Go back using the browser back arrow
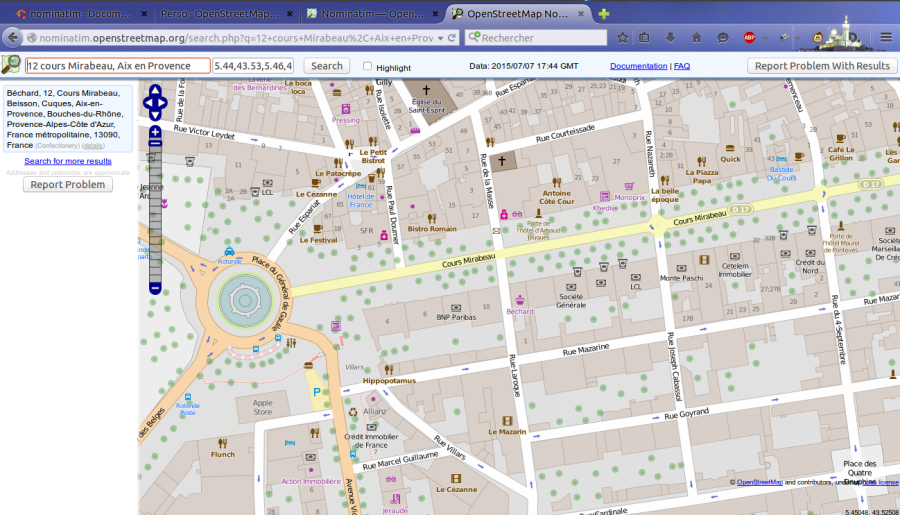The image size is (900, 515). 12,38
